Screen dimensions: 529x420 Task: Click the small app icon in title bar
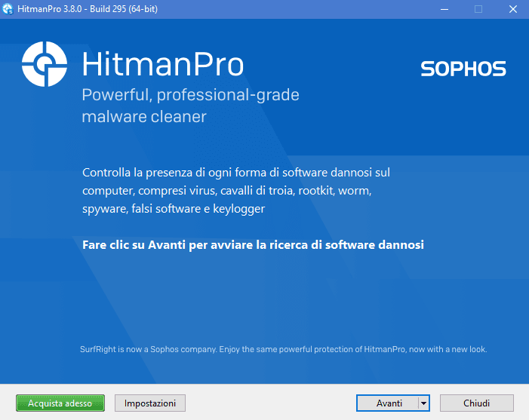[9, 8]
